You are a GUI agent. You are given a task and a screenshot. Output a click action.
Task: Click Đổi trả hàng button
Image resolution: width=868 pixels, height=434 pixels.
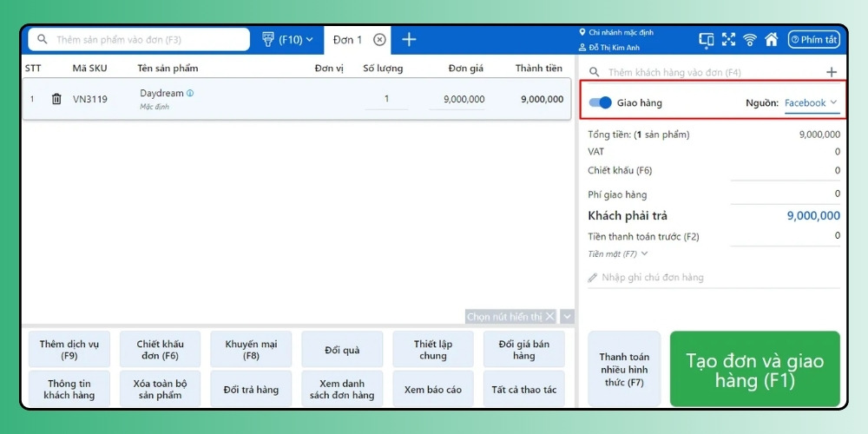[x=251, y=389]
